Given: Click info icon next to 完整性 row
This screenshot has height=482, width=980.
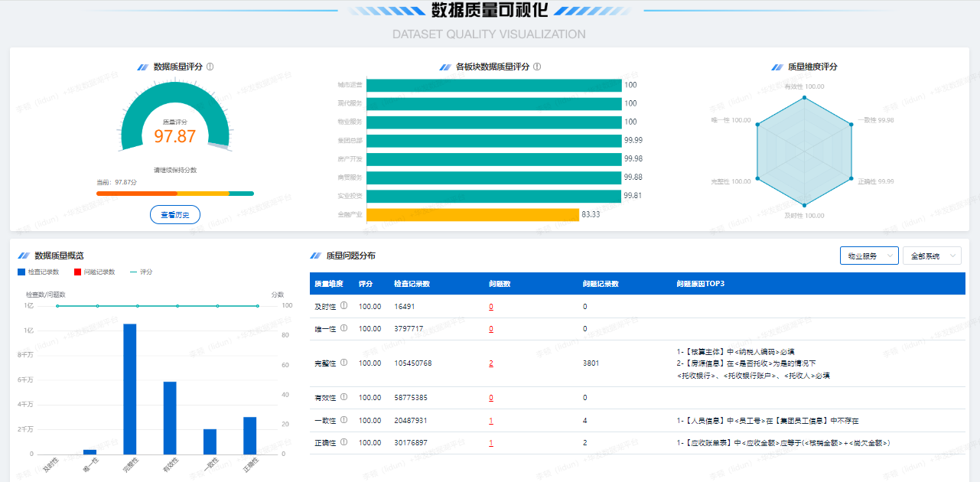Looking at the screenshot, I should pyautogui.click(x=343, y=363).
